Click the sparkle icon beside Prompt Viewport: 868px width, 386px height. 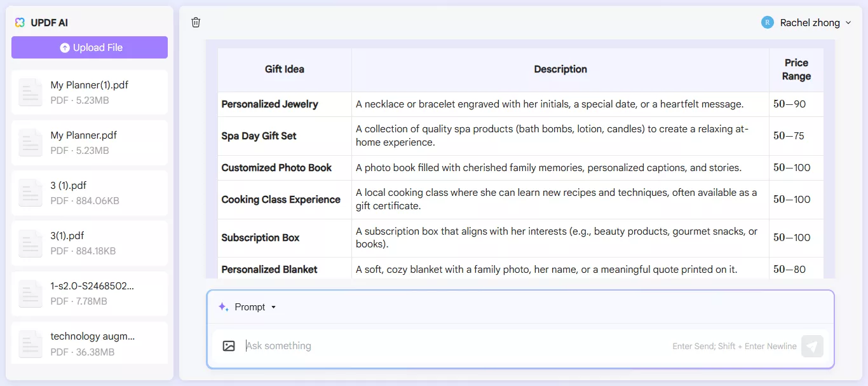tap(223, 307)
